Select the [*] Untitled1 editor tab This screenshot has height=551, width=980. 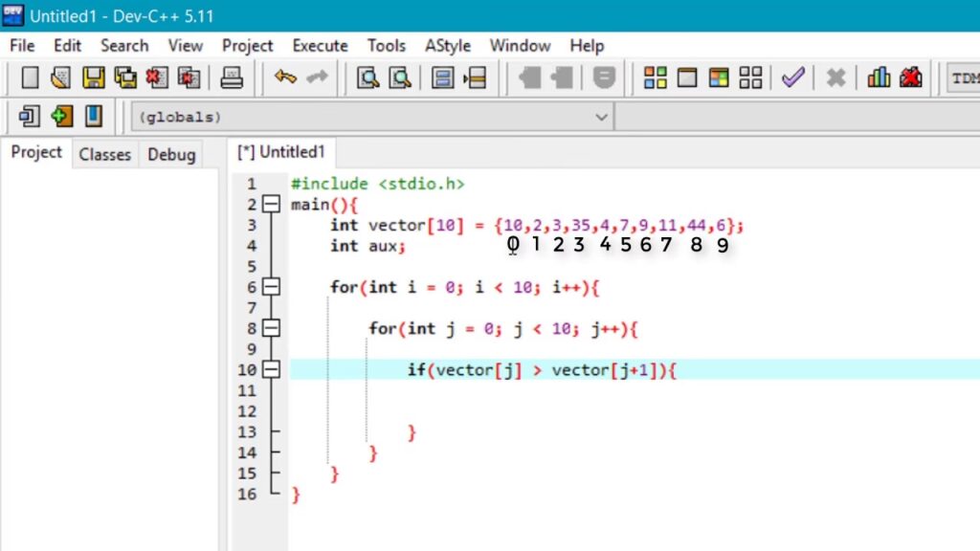pyautogui.click(x=281, y=152)
